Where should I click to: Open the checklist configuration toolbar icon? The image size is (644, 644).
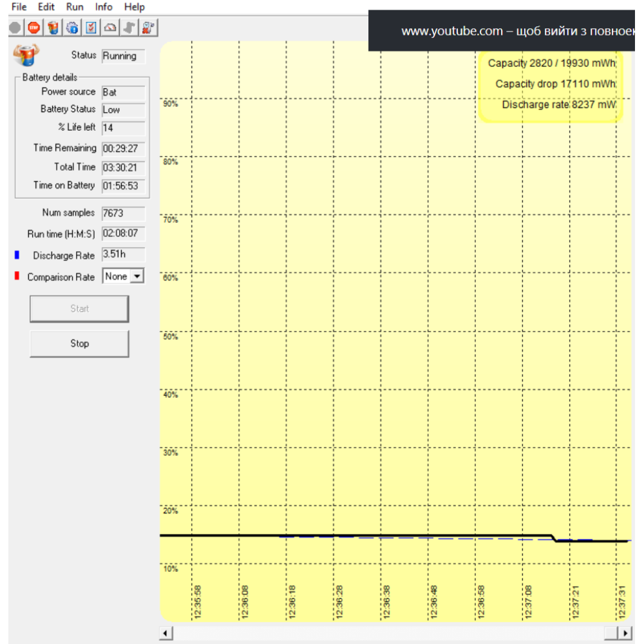(91, 28)
